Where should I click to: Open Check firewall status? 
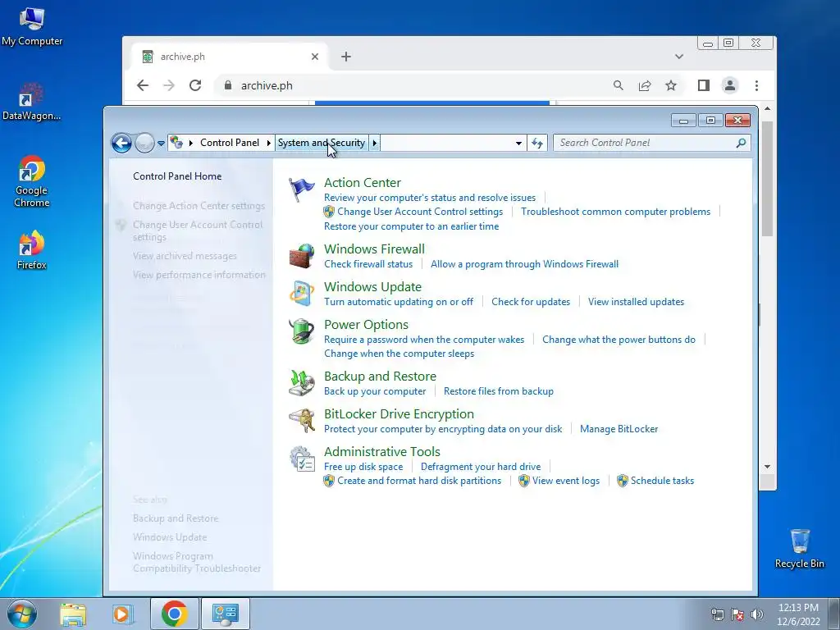368,264
